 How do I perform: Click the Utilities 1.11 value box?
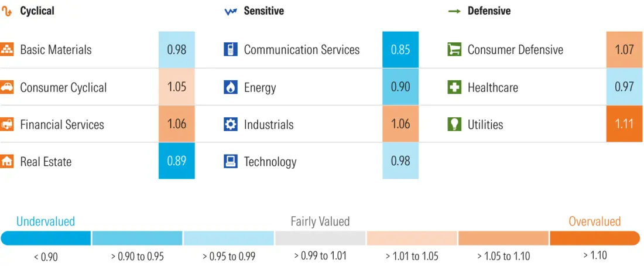point(624,124)
